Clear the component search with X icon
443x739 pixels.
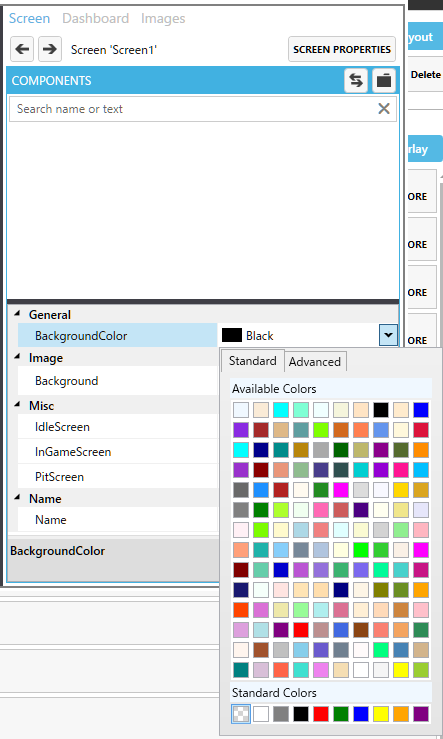[384, 109]
